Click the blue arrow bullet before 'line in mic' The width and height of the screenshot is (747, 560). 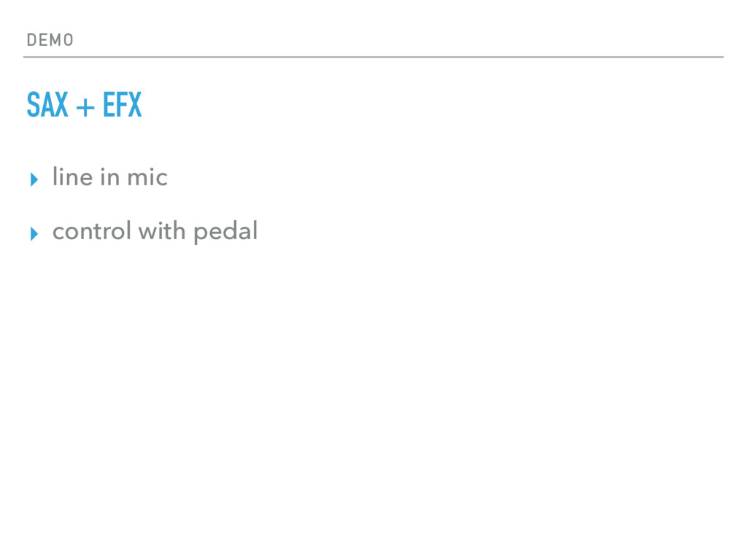(x=33, y=179)
